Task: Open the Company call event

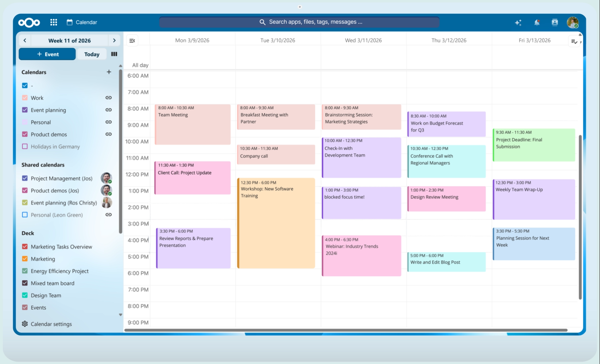Action: point(276,154)
